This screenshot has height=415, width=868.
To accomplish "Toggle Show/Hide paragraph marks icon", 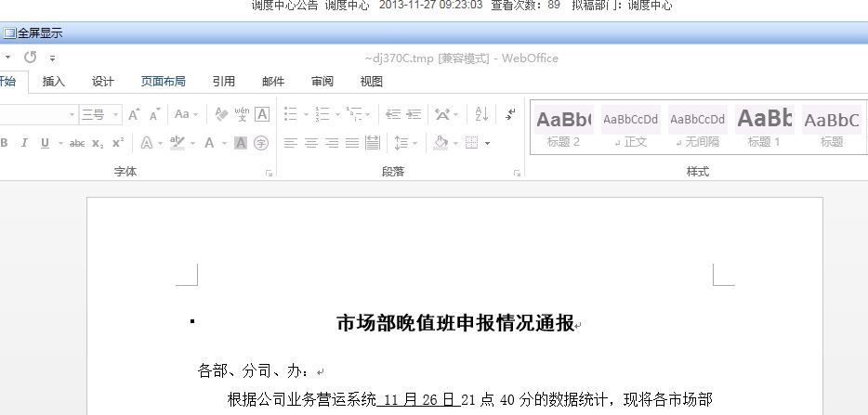I will (x=510, y=114).
